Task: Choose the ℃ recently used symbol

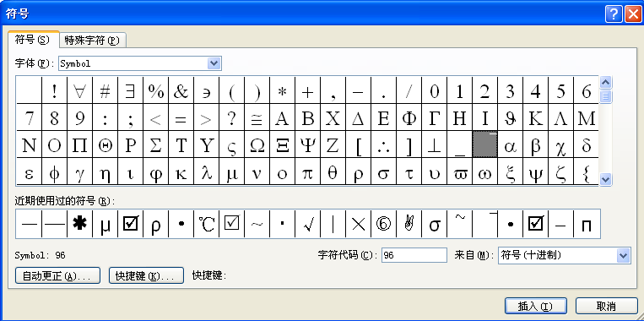Action: click(206, 224)
